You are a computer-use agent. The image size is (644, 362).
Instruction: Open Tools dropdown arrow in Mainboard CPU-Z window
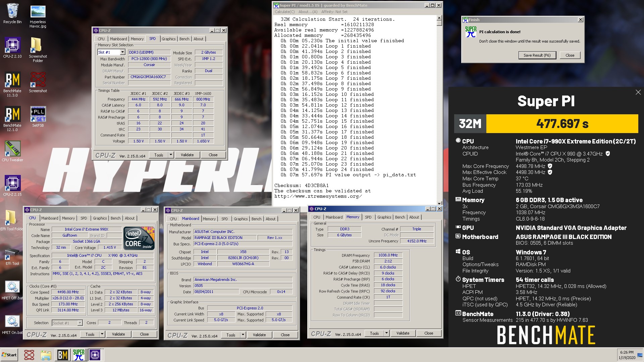coord(243,335)
